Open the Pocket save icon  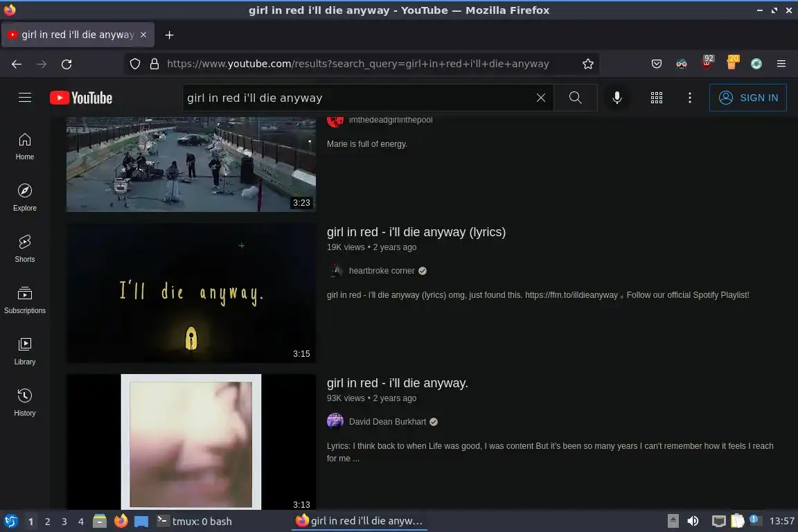coord(657,64)
